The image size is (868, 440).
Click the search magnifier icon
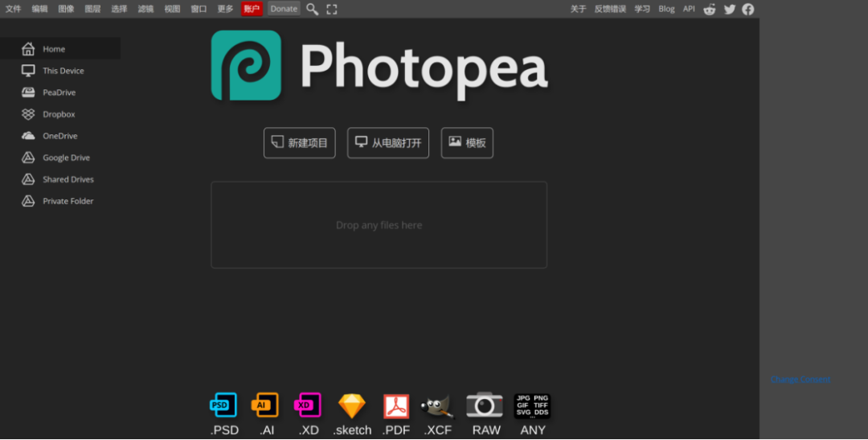pos(312,10)
